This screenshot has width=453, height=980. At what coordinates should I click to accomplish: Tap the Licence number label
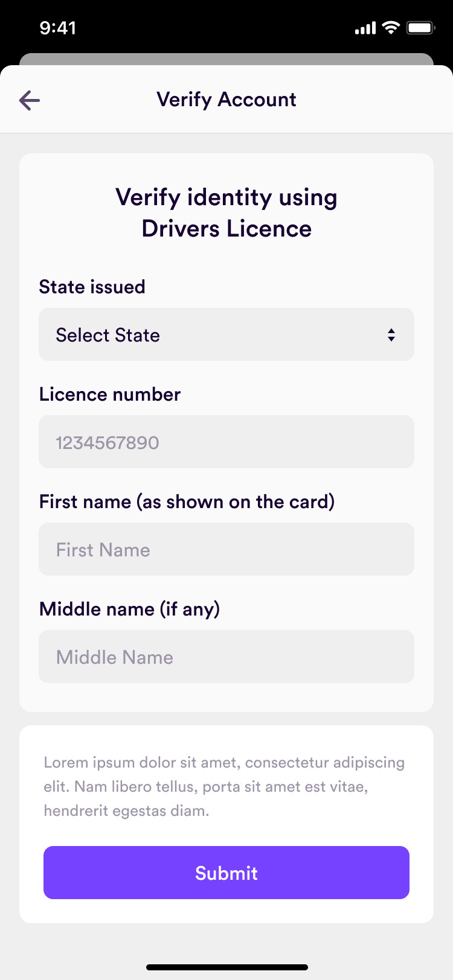click(x=110, y=395)
